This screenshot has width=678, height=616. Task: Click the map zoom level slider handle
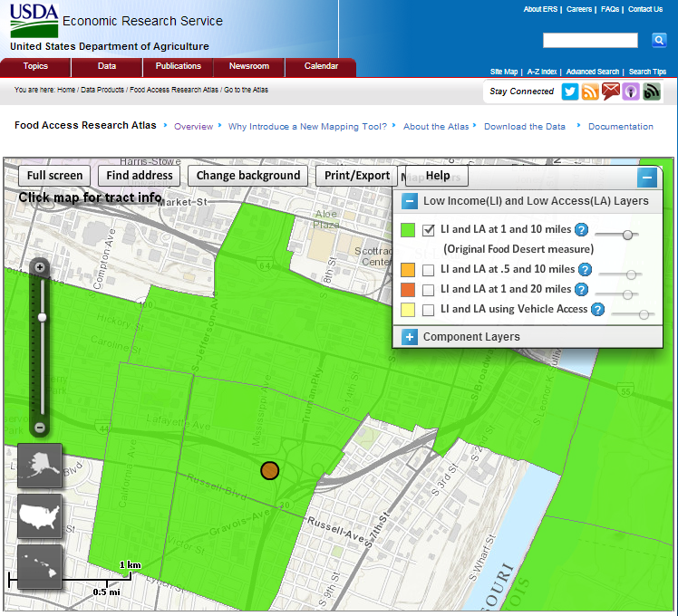point(42,318)
